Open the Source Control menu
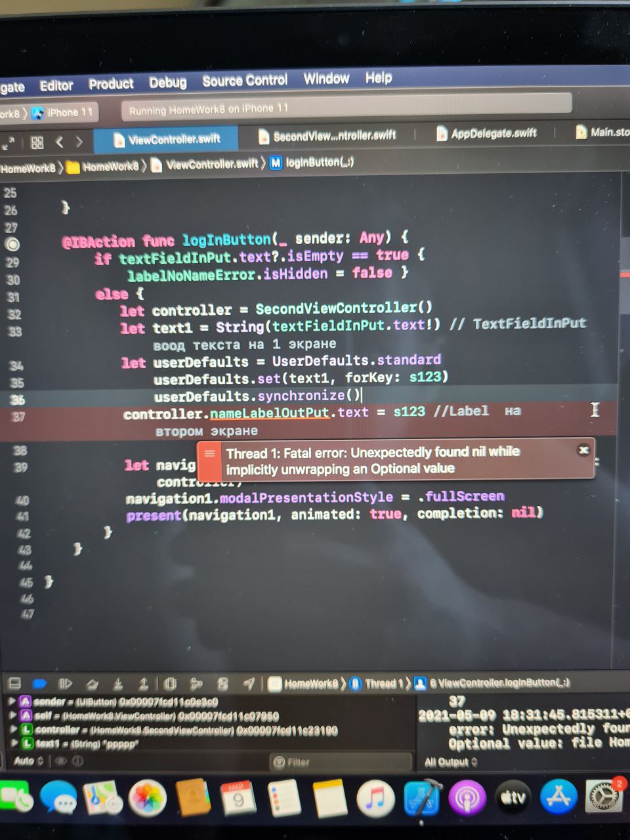Viewport: 630px width, 840px height. [245, 81]
